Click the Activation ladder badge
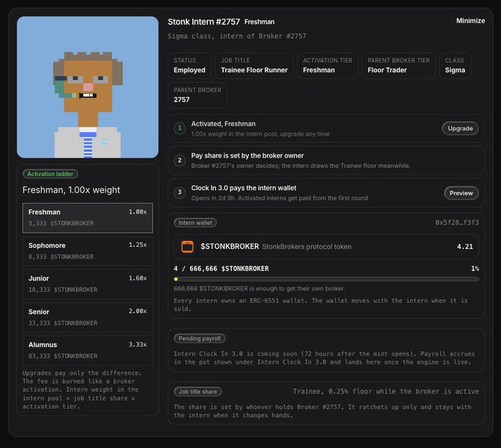This screenshot has height=448, width=501. pyautogui.click(x=50, y=174)
